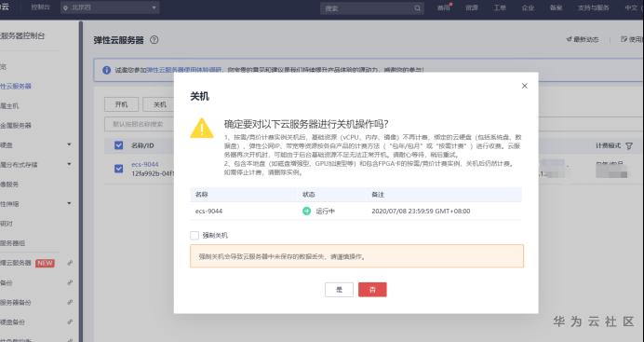
Task: Expand the 分布式存储 sidebar group arrow
Action: point(69,164)
